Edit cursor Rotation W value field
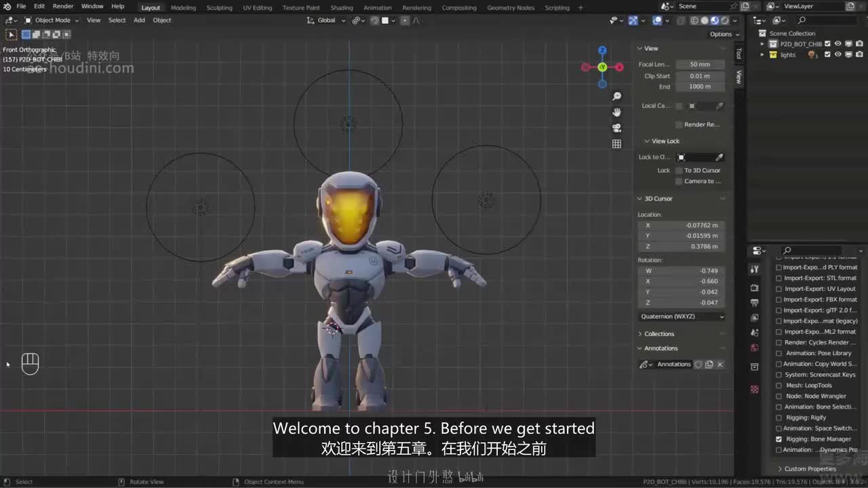The width and height of the screenshot is (868, 488). click(682, 271)
